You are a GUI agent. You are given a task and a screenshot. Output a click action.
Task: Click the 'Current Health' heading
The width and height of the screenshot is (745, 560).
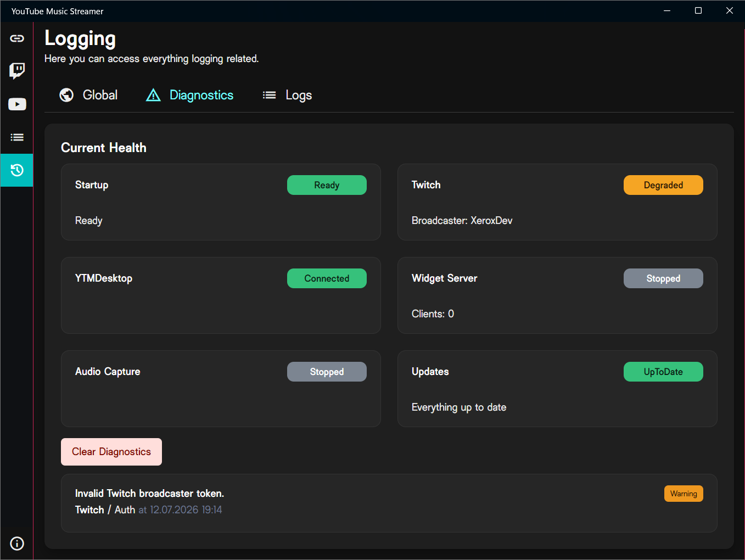[104, 148]
